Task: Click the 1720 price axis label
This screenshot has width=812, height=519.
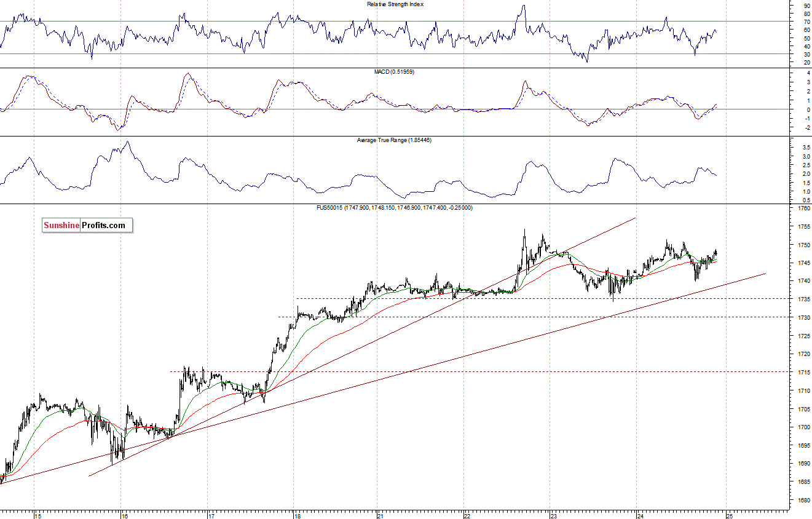Action: 803,354
